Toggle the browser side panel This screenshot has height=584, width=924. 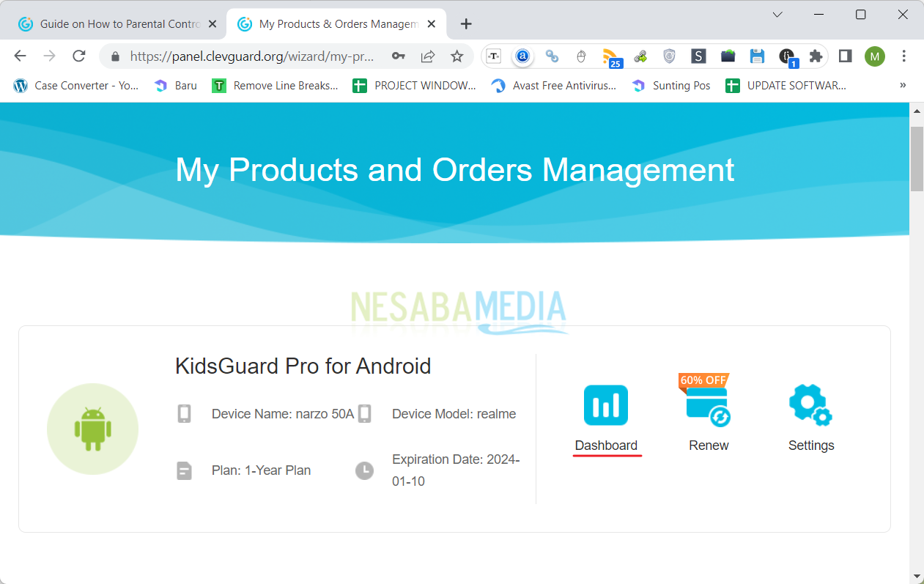pos(845,56)
